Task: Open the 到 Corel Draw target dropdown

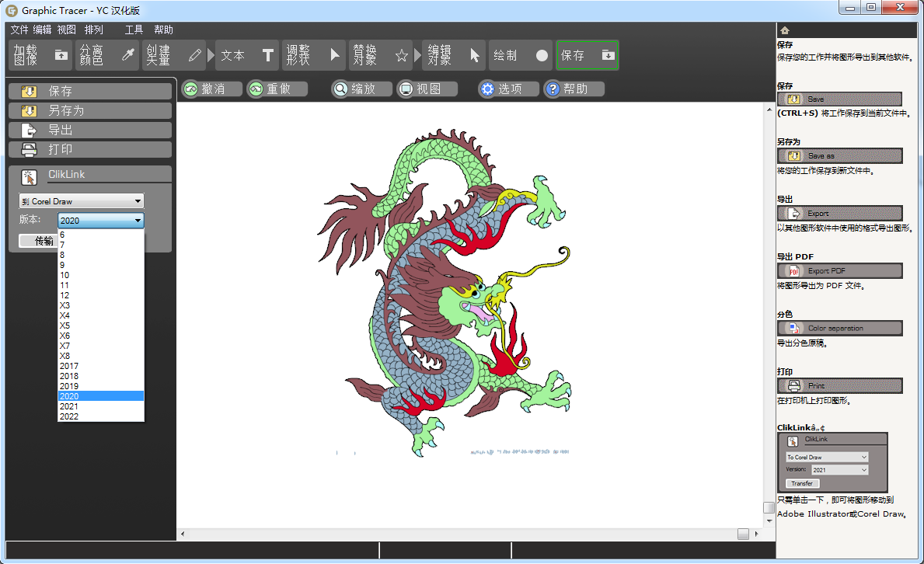Action: point(81,200)
